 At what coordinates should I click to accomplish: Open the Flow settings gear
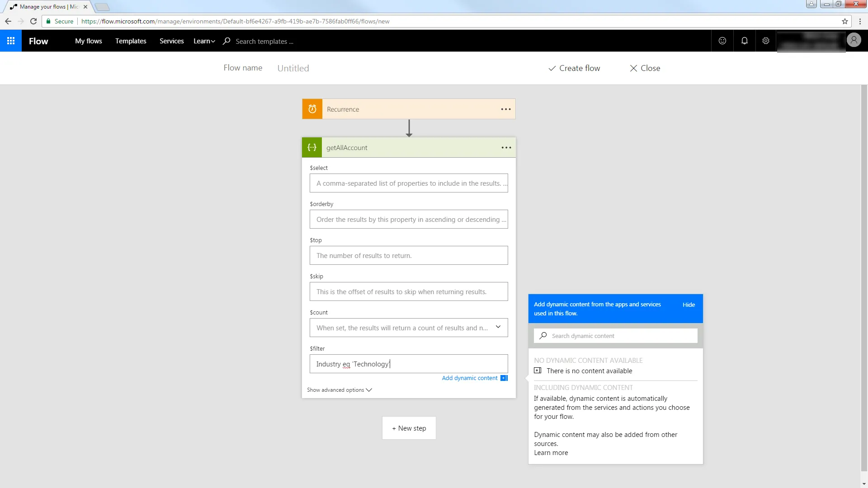pos(765,41)
